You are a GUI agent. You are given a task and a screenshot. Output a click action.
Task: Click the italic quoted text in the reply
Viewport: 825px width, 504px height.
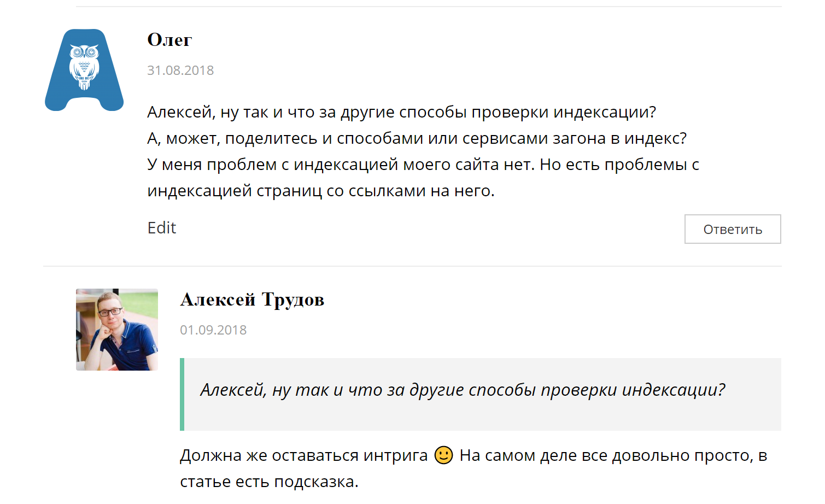[x=463, y=390]
